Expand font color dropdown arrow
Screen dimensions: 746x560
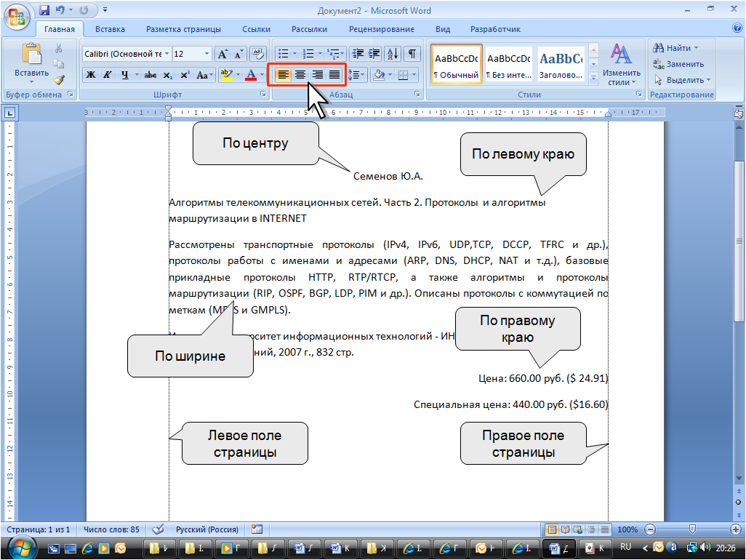[x=262, y=75]
